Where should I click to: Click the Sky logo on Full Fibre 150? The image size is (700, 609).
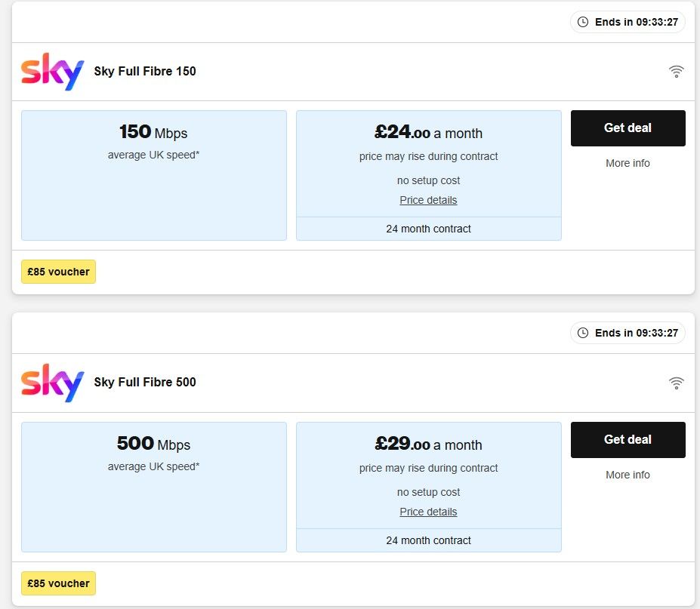coord(52,72)
